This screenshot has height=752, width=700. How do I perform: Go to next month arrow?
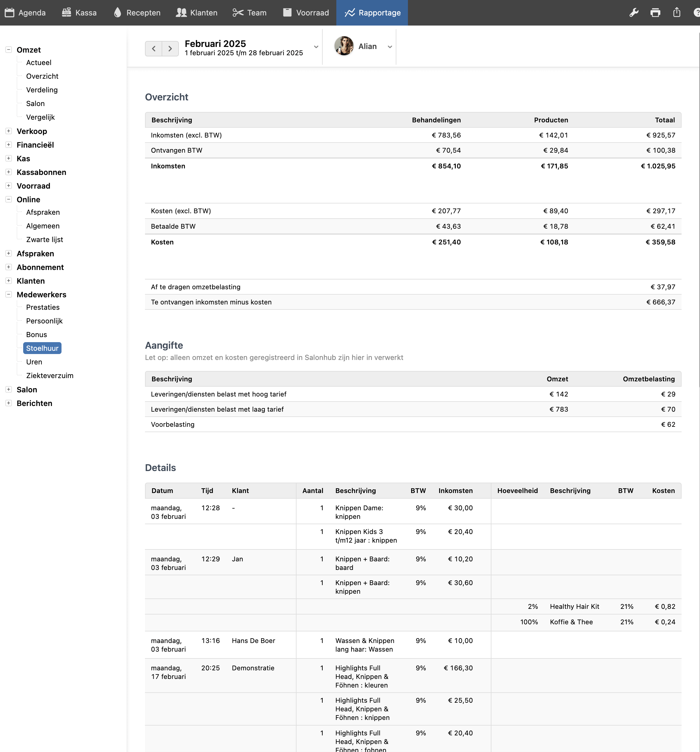point(170,48)
